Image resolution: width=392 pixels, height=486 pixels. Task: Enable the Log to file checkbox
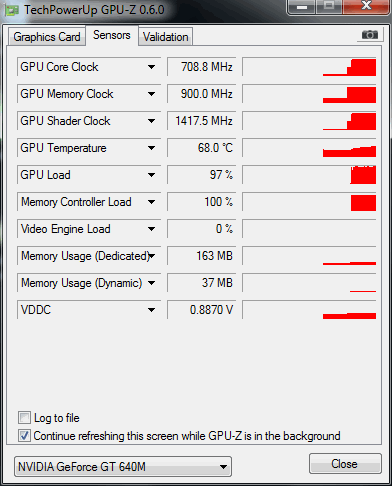pos(24,418)
